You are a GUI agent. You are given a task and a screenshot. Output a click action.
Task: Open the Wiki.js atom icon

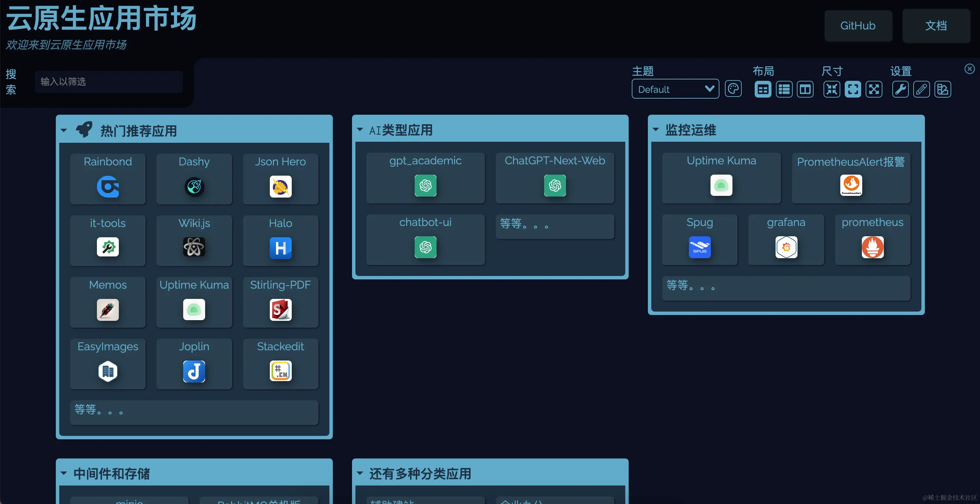click(194, 247)
